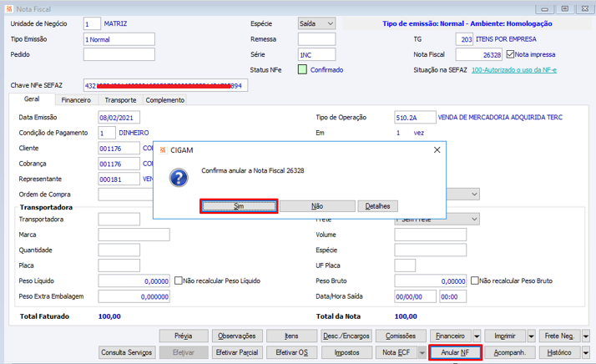Open Desc./Encargos

pyautogui.click(x=346, y=336)
